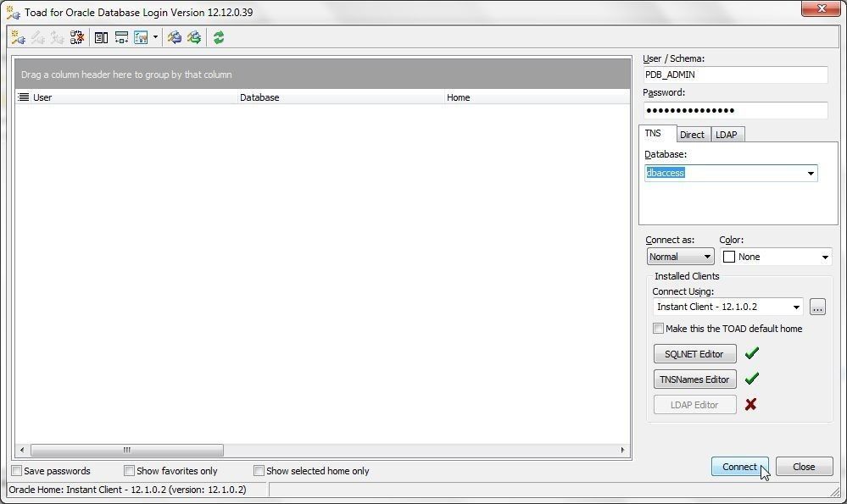Click the greyed-out edit connection toolbar icon

point(38,37)
